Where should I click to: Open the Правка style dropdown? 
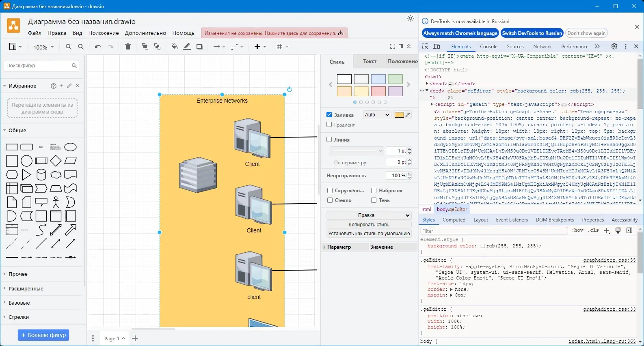click(369, 215)
